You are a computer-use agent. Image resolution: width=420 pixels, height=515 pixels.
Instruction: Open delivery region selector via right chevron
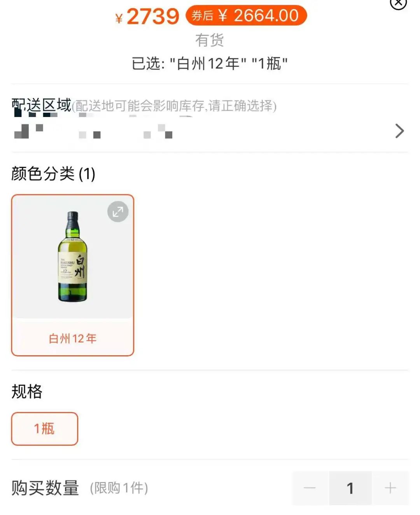coord(399,131)
